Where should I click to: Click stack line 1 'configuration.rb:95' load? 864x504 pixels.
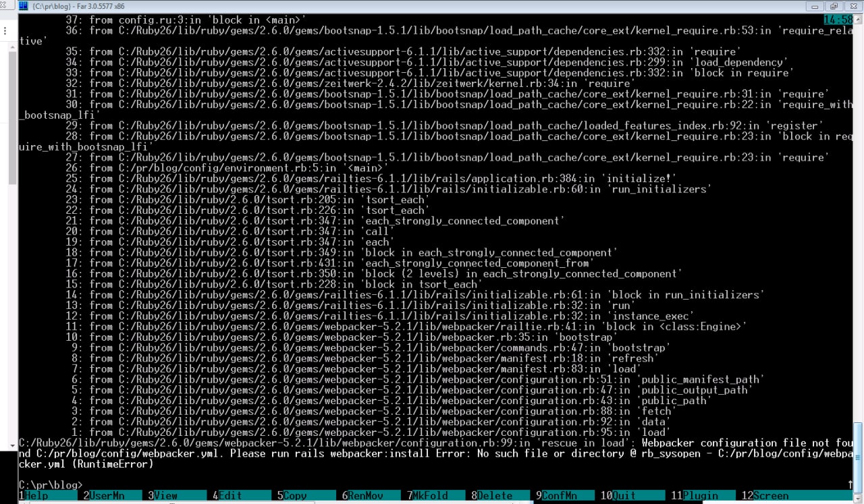pos(371,432)
